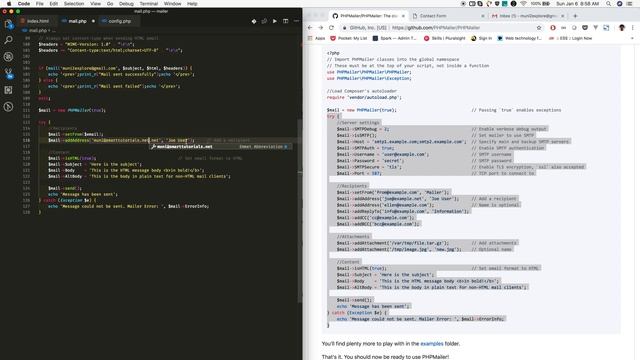Image resolution: width=640 pixels, height=360 pixels.
Task: Switch to the index.html editor tab
Action: tap(37, 21)
